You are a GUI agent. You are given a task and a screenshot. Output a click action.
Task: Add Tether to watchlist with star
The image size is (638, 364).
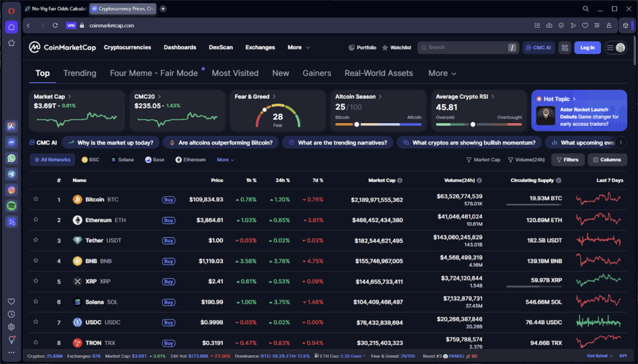(36, 240)
